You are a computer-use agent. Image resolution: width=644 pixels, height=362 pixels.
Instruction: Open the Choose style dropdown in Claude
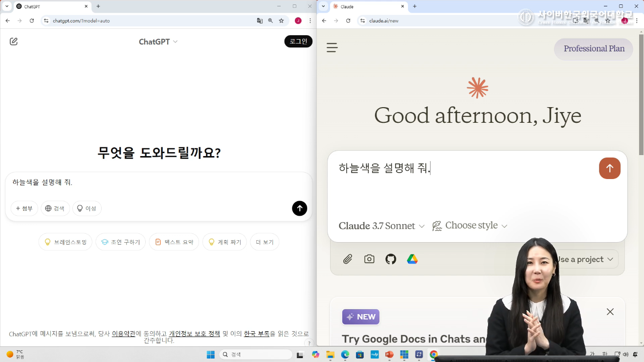(470, 226)
